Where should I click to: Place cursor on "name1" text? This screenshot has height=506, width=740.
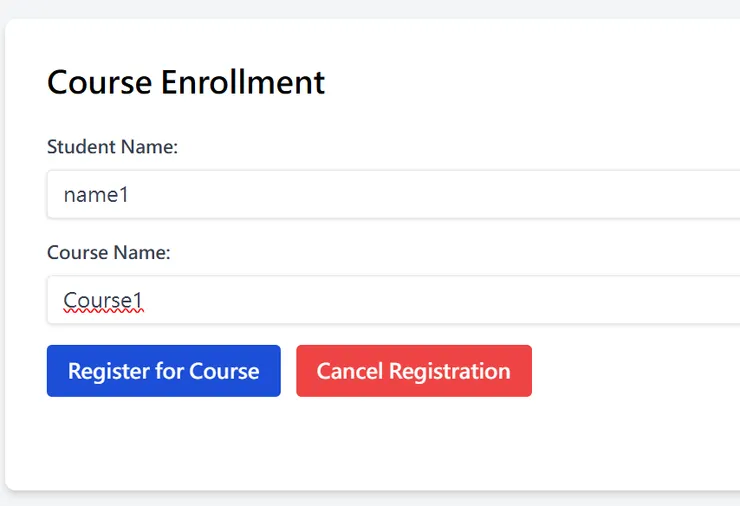(x=96, y=195)
